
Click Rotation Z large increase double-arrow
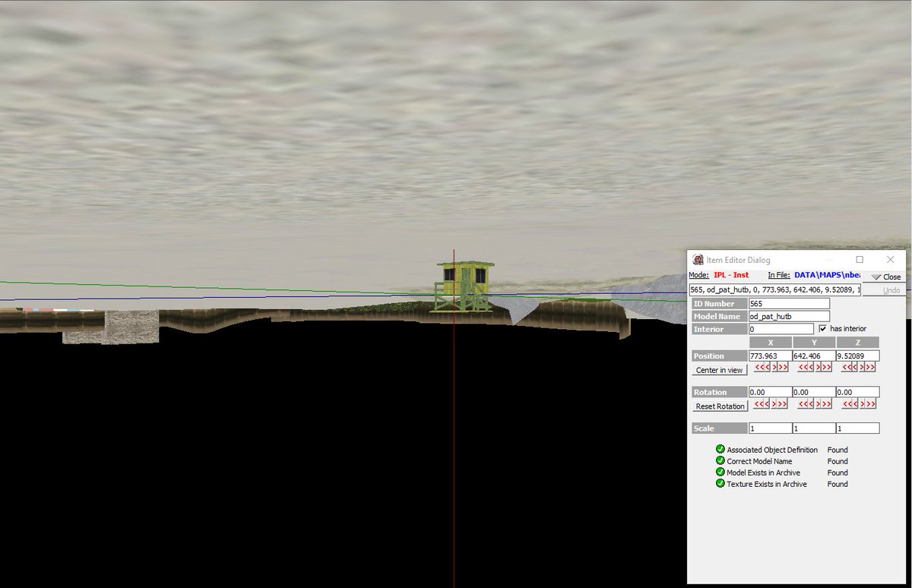point(871,403)
